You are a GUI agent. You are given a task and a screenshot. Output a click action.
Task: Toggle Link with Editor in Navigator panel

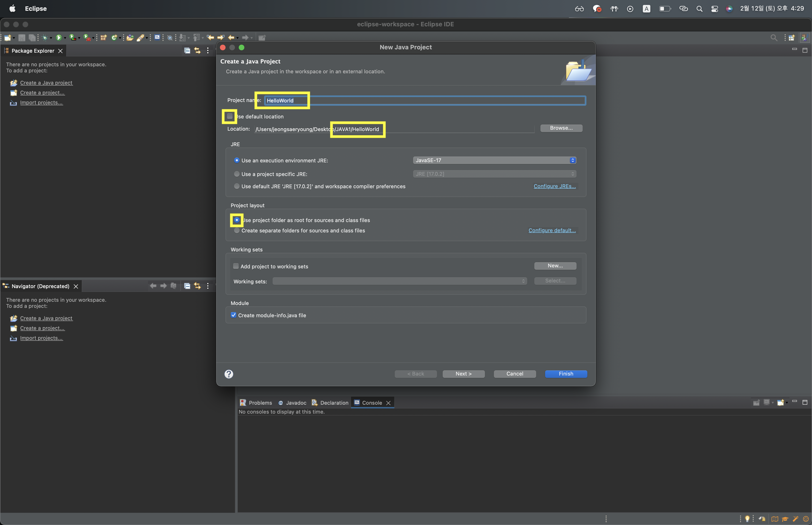pos(197,286)
